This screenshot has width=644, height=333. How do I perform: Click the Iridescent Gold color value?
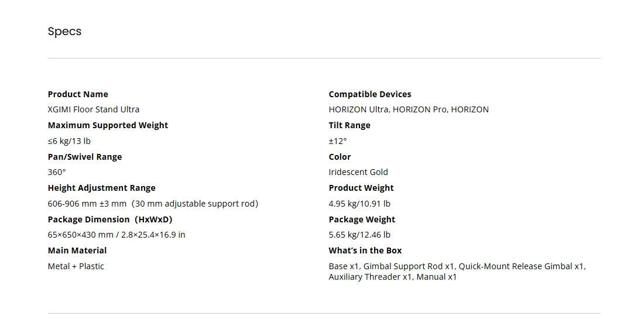click(358, 172)
